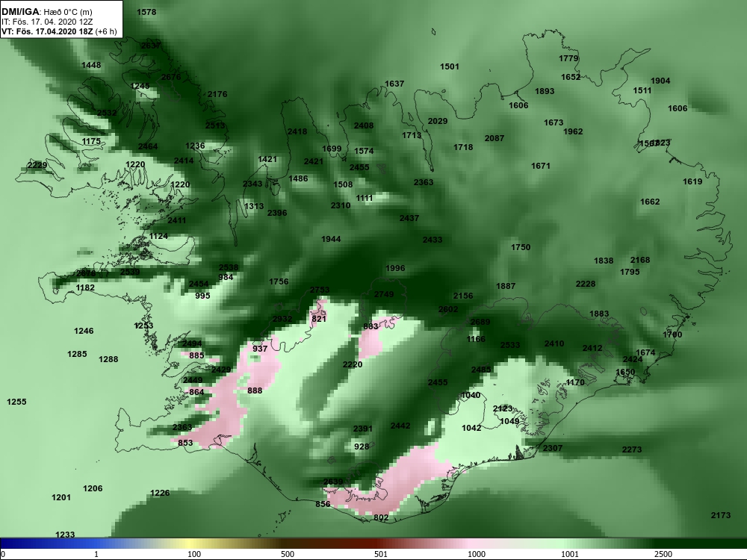Select the map value '2087'

tap(494, 138)
